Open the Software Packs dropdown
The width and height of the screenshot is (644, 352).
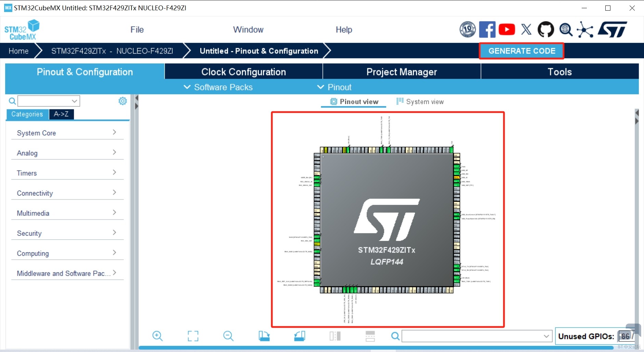pyautogui.click(x=218, y=87)
